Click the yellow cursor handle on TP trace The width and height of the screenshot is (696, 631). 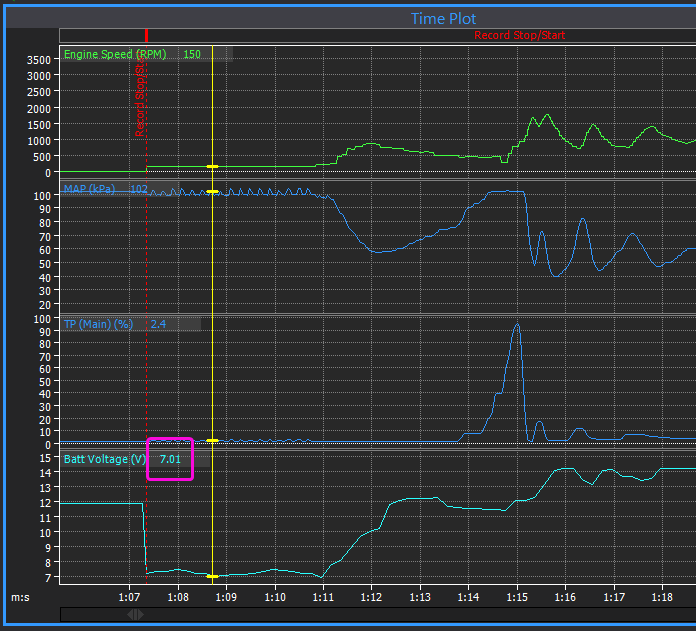pyautogui.click(x=213, y=441)
